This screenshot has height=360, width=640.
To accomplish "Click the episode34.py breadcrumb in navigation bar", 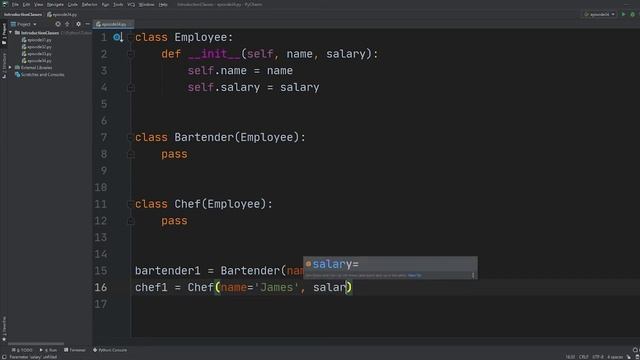I will pyautogui.click(x=62, y=14).
